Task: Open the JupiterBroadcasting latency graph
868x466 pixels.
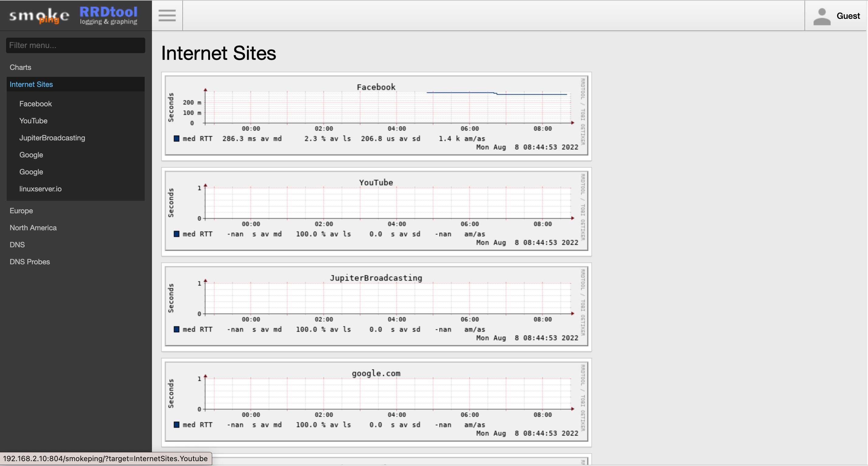Action: coord(376,306)
